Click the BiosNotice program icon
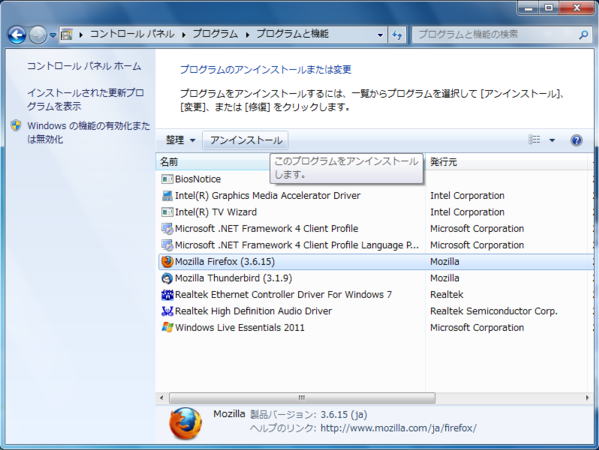The height and width of the screenshot is (450, 599). 167,179
